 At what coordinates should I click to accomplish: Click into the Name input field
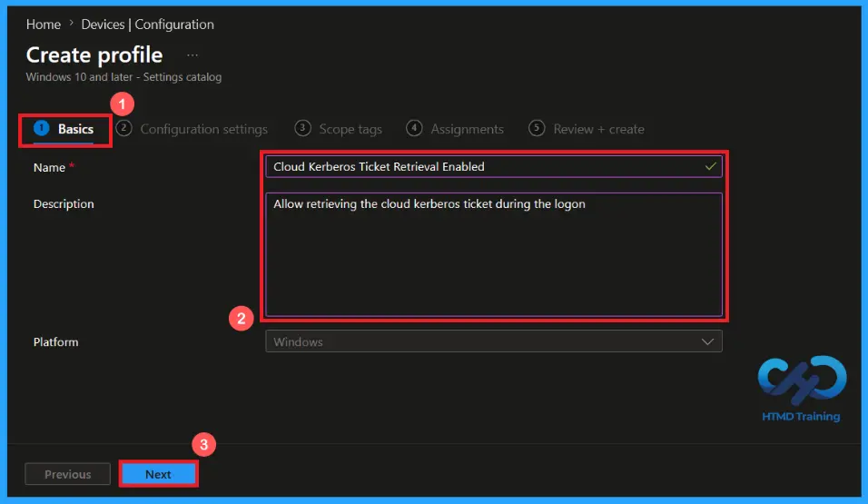494,167
